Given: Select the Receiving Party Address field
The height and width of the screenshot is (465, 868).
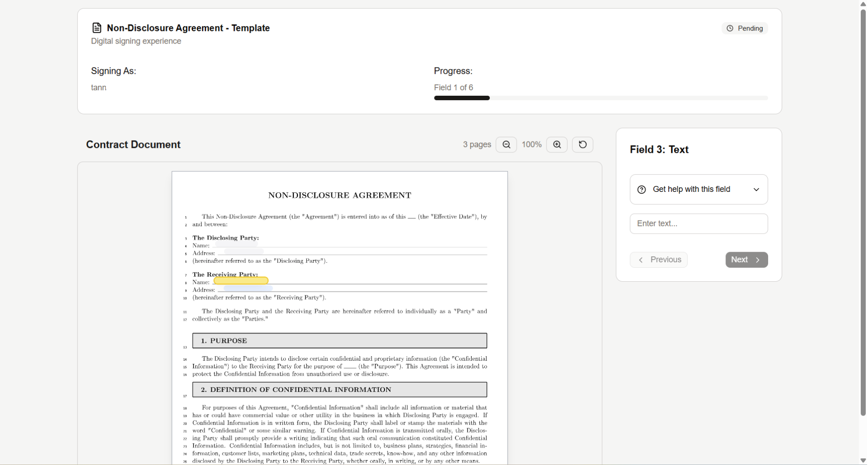Looking at the screenshot, I should click(248, 289).
